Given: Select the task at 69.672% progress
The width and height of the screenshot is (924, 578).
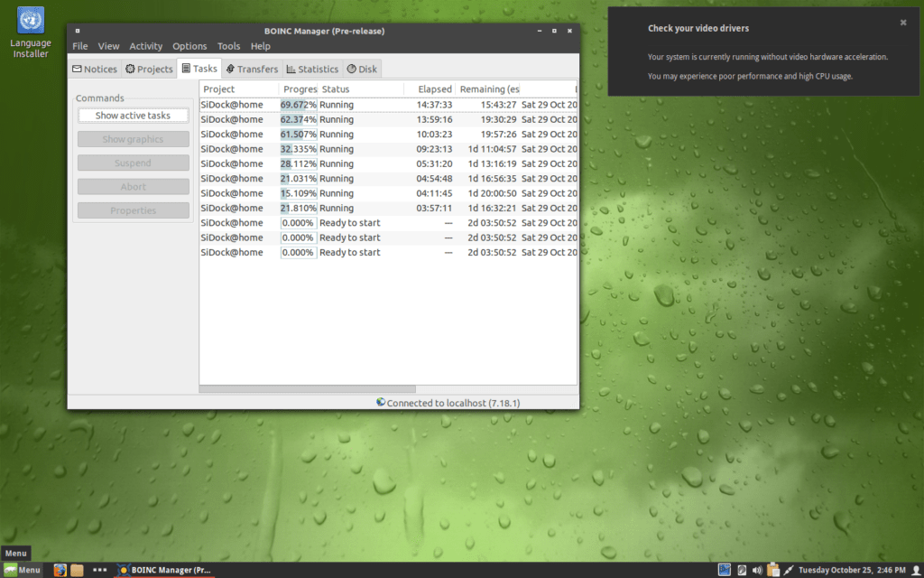Looking at the screenshot, I should pyautogui.click(x=388, y=105).
